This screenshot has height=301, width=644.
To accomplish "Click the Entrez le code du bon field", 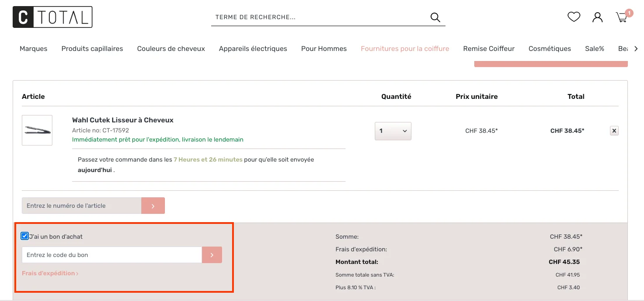I will coord(111,255).
